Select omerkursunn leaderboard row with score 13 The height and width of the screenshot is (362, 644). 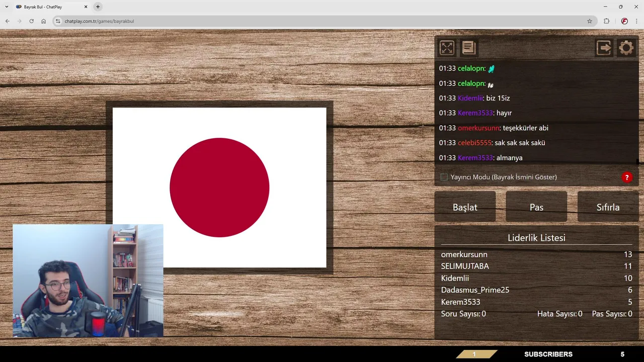(x=536, y=254)
